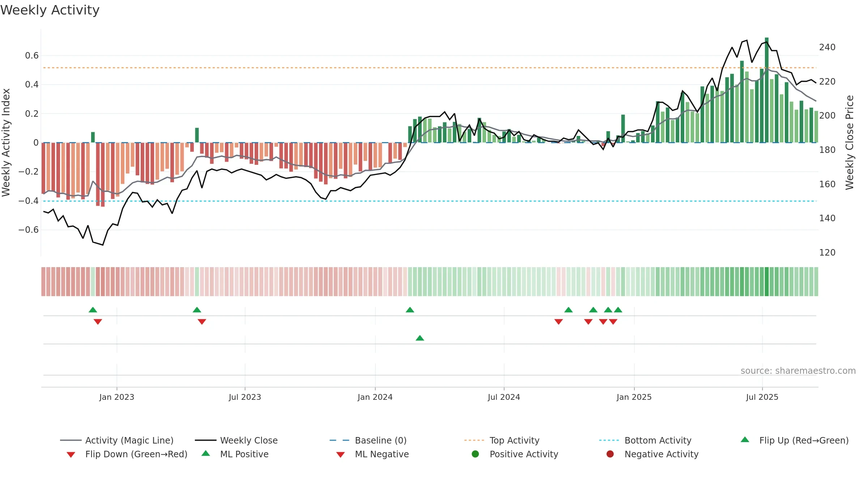Click the 120 price axis tick label

[x=827, y=252]
